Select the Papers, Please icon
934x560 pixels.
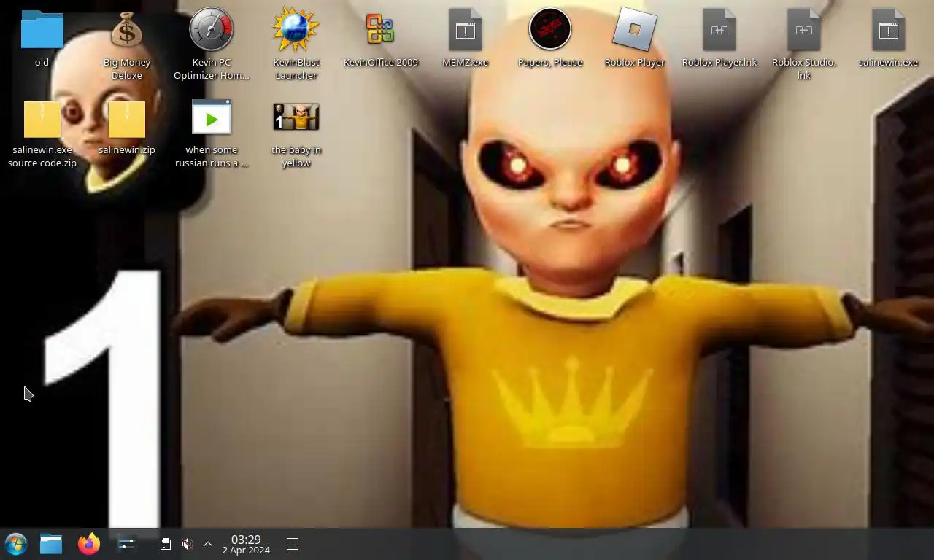[x=550, y=30]
